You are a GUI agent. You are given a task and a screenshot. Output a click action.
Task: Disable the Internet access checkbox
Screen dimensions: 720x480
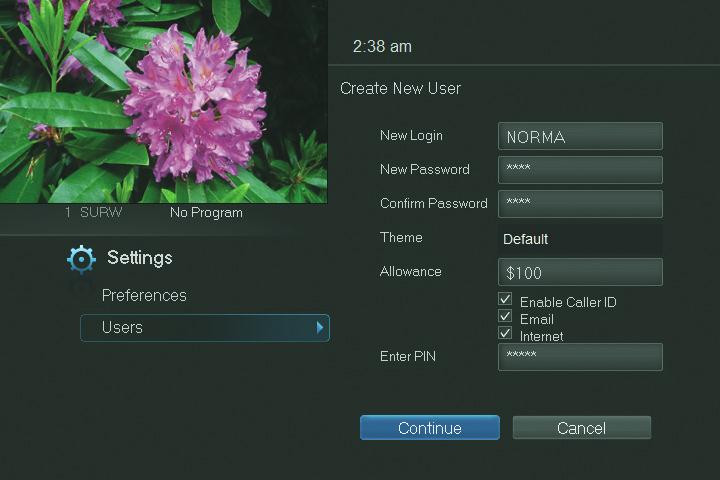click(x=506, y=334)
